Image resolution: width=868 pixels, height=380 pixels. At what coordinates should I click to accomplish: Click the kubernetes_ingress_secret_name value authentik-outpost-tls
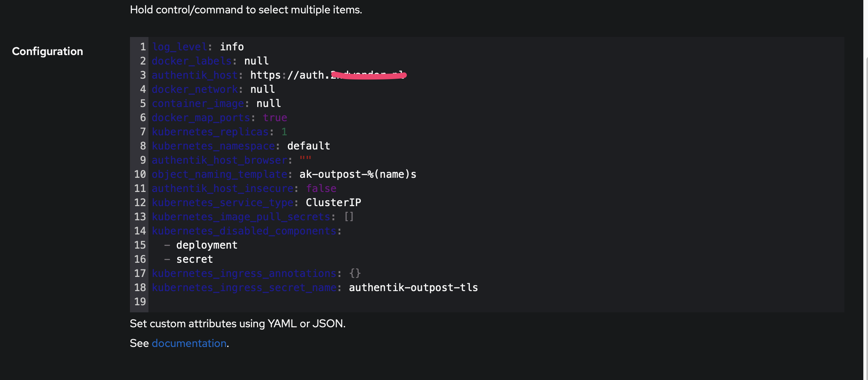[413, 287]
